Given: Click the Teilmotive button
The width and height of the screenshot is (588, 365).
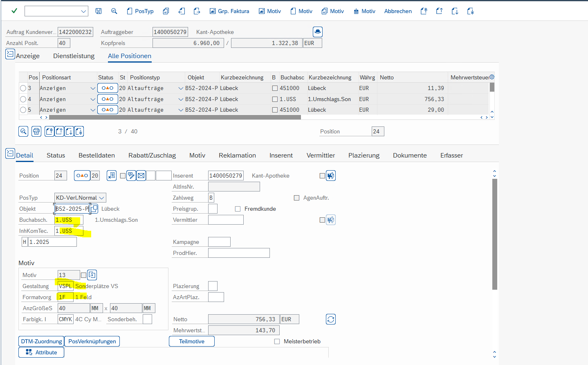Looking at the screenshot, I should tap(192, 341).
